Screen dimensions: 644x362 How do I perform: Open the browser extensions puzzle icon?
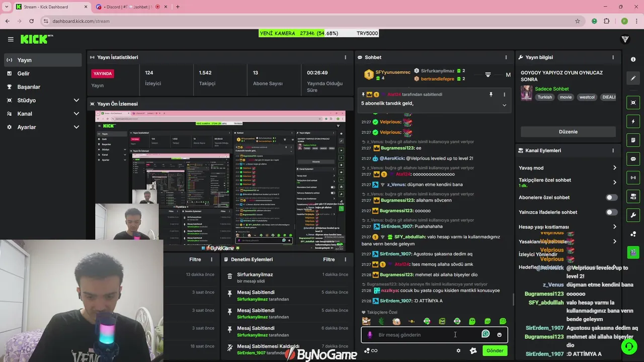pyautogui.click(x=607, y=21)
